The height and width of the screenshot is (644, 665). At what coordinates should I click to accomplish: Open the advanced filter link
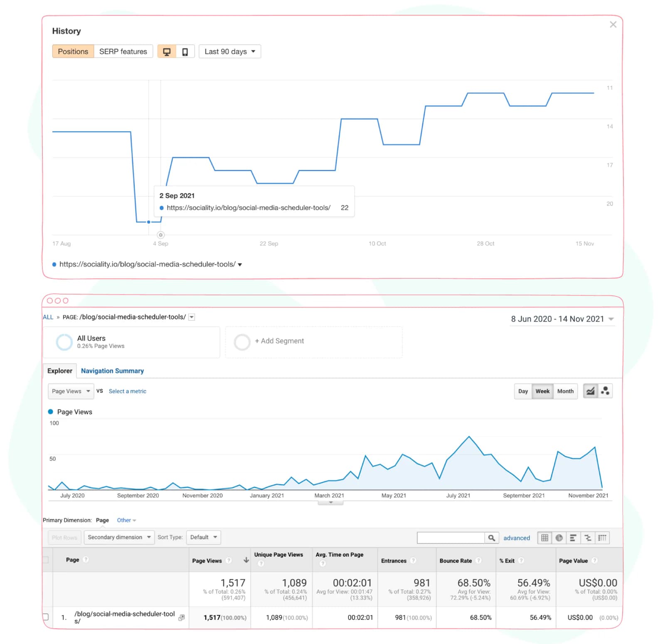(517, 538)
